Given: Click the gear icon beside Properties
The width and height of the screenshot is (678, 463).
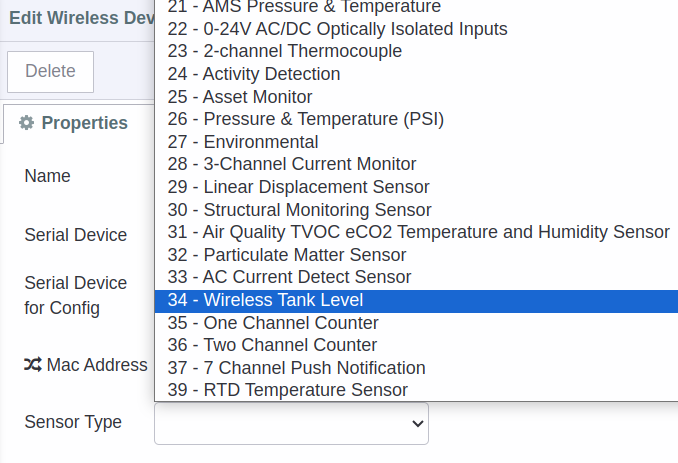Looking at the screenshot, I should click(x=26, y=123).
